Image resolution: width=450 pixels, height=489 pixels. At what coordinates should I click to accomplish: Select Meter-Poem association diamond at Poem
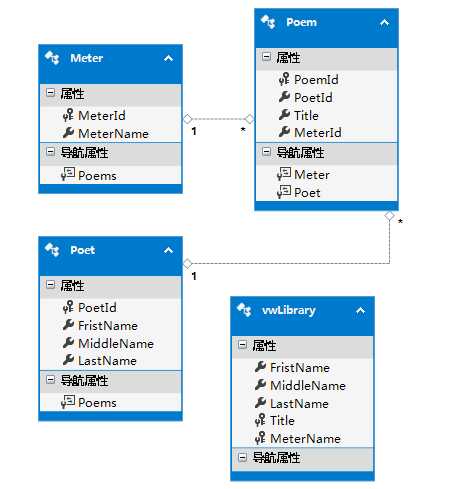click(x=249, y=119)
